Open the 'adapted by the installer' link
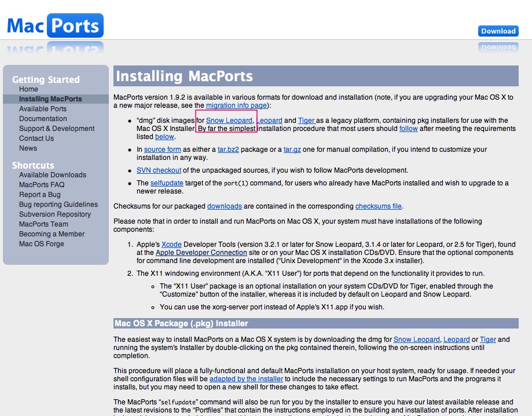Viewport: 532px width, 416px height. coord(246,379)
